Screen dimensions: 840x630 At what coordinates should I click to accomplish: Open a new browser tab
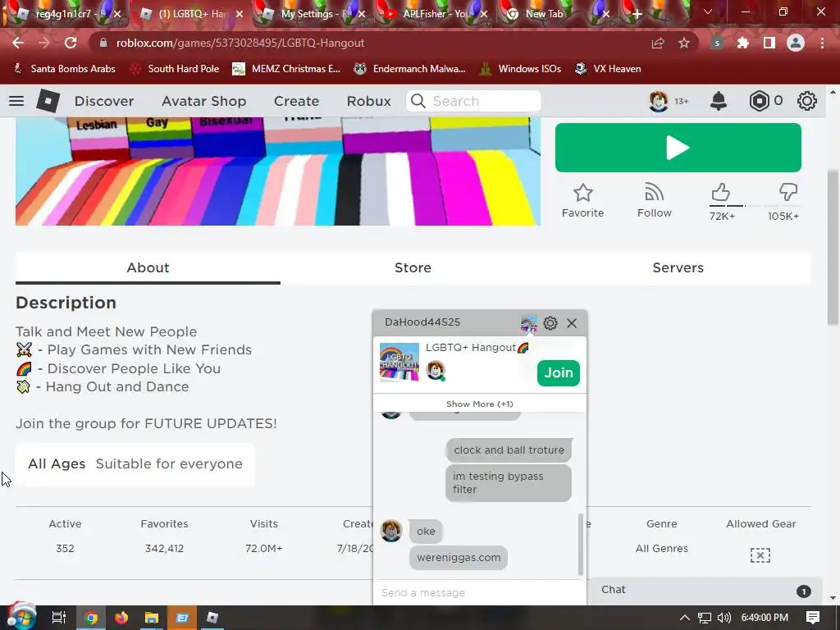637,14
